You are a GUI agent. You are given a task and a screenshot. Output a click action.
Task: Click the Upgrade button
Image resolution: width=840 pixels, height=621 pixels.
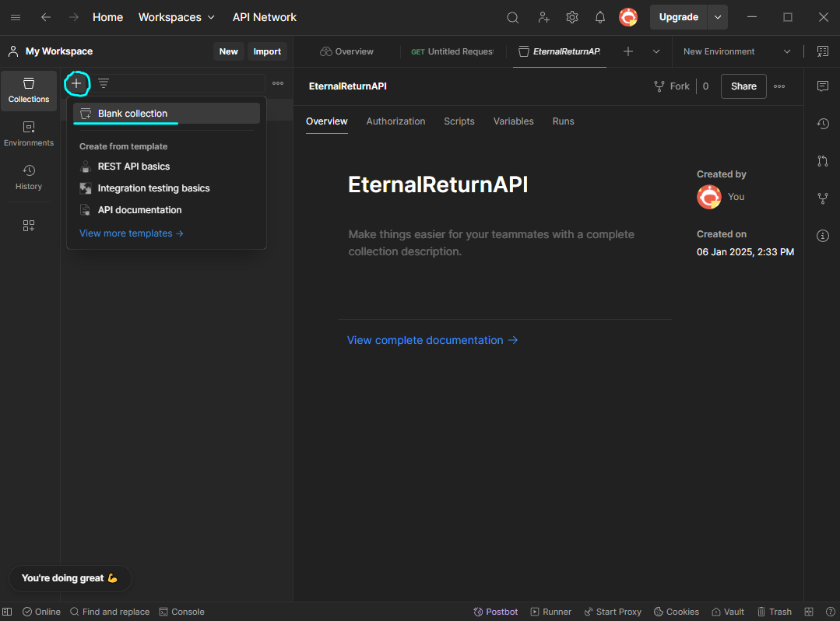(x=678, y=17)
